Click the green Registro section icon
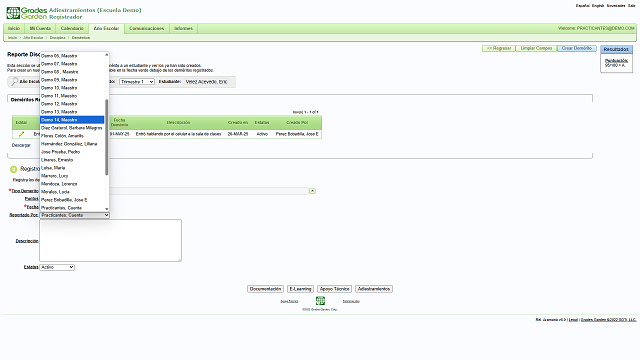Screen dimensions: 640x360 pyautogui.click(x=13, y=169)
